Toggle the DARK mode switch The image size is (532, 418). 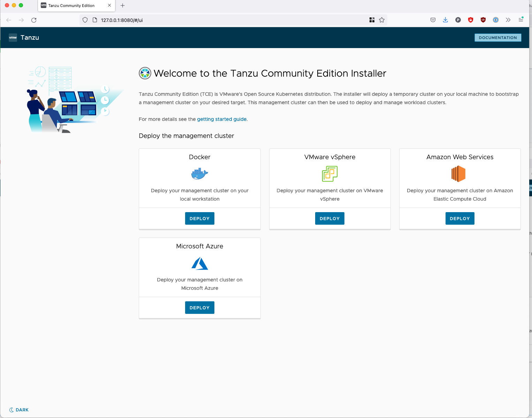19,410
